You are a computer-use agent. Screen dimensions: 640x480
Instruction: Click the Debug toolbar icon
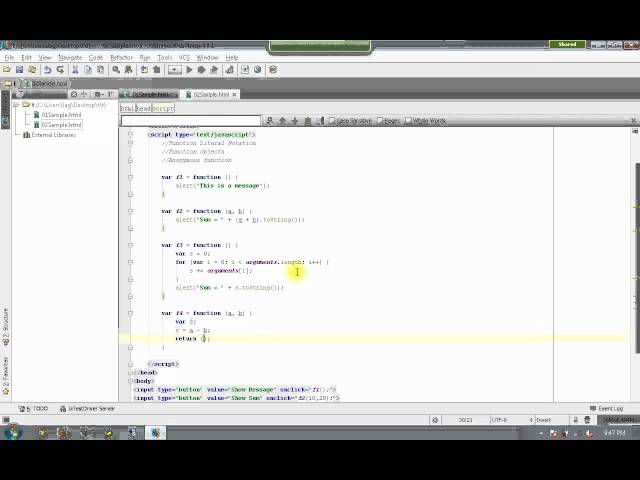pos(201,70)
